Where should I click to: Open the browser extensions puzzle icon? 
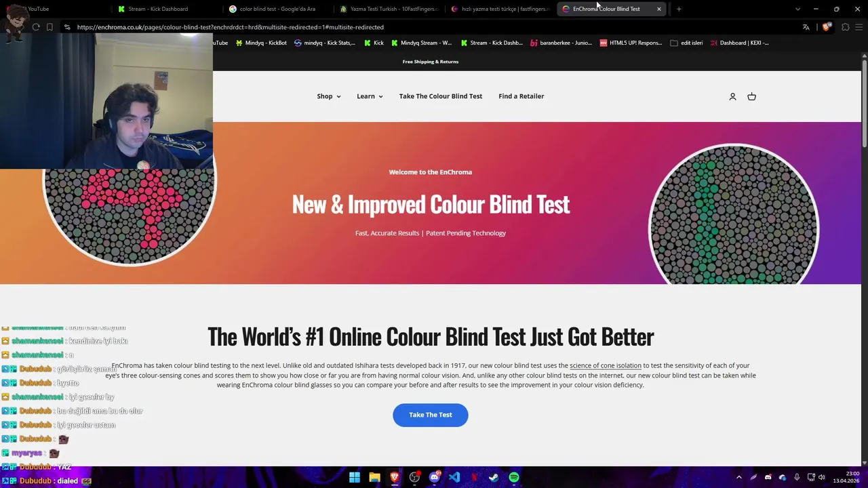point(845,27)
